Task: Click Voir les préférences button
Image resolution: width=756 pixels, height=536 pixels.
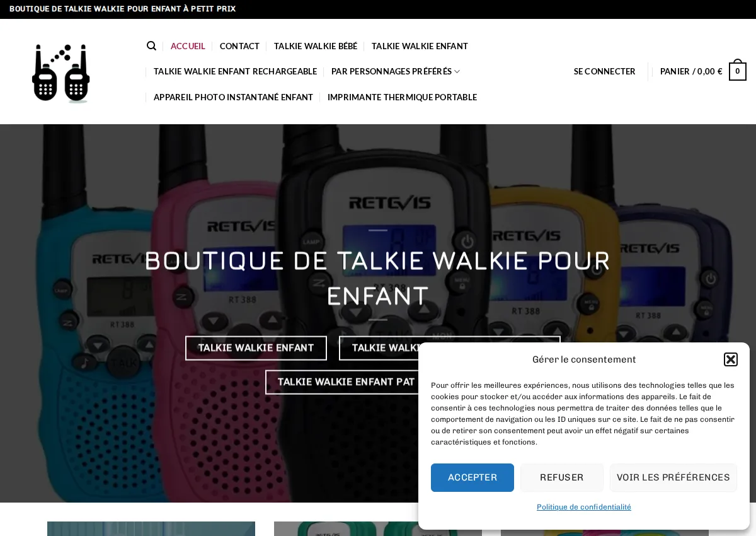Action: pos(673,477)
